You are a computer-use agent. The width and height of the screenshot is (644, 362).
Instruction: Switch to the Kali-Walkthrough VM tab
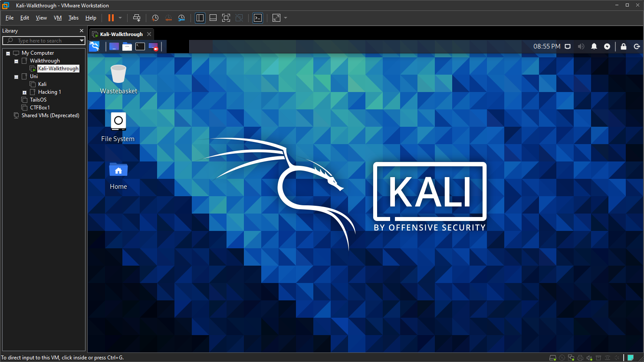[121, 34]
